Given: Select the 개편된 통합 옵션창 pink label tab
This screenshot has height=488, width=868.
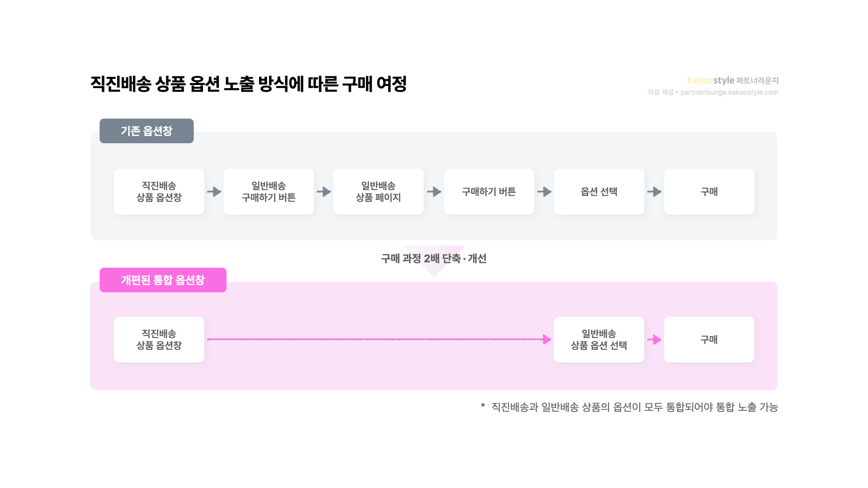Looking at the screenshot, I should click(163, 280).
